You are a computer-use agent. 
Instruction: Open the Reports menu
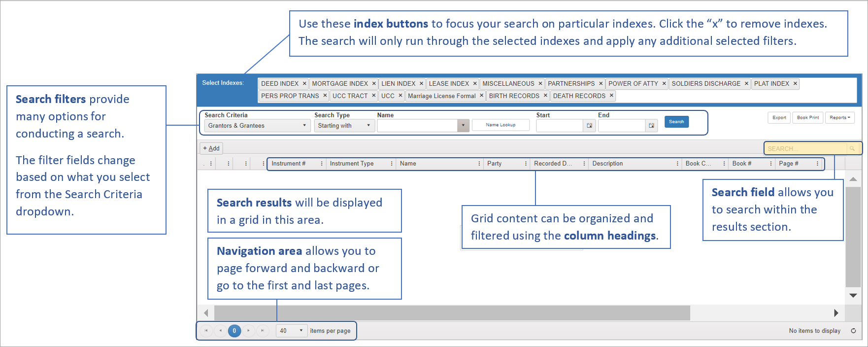[839, 118]
